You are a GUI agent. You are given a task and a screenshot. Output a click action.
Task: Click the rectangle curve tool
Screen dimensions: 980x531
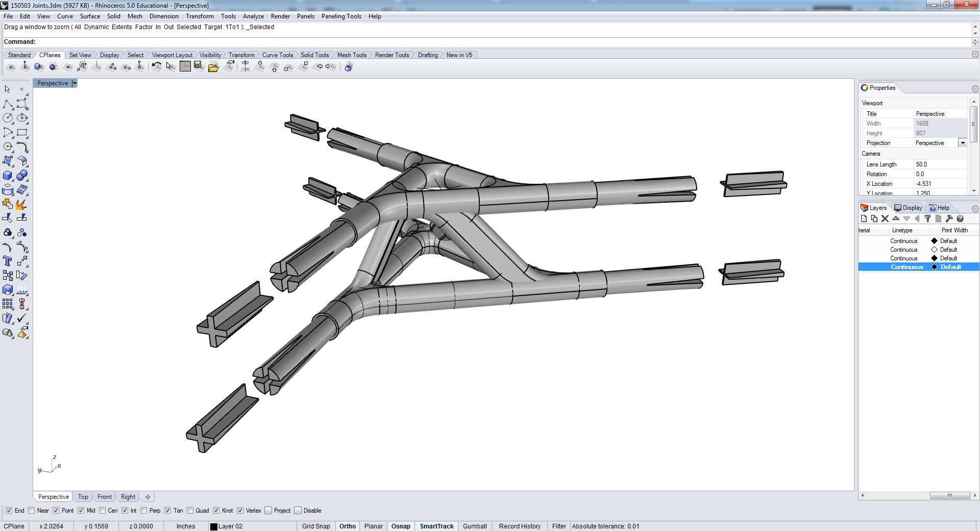tap(21, 133)
